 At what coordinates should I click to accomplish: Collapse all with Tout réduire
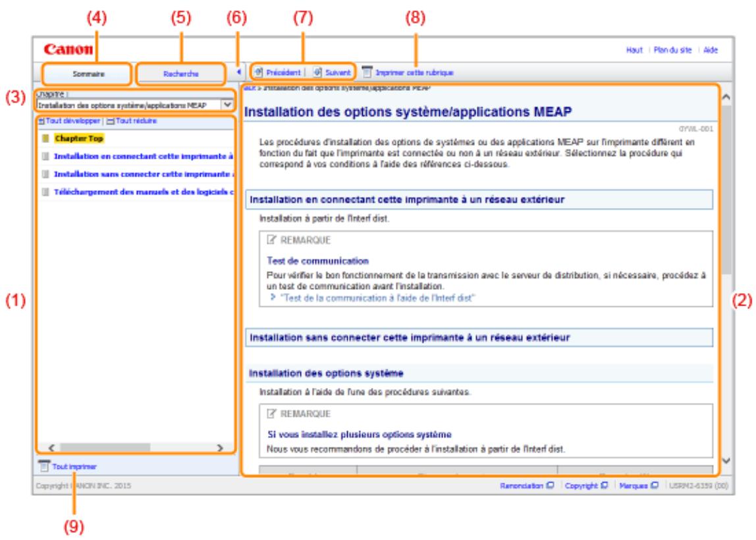tap(136, 121)
